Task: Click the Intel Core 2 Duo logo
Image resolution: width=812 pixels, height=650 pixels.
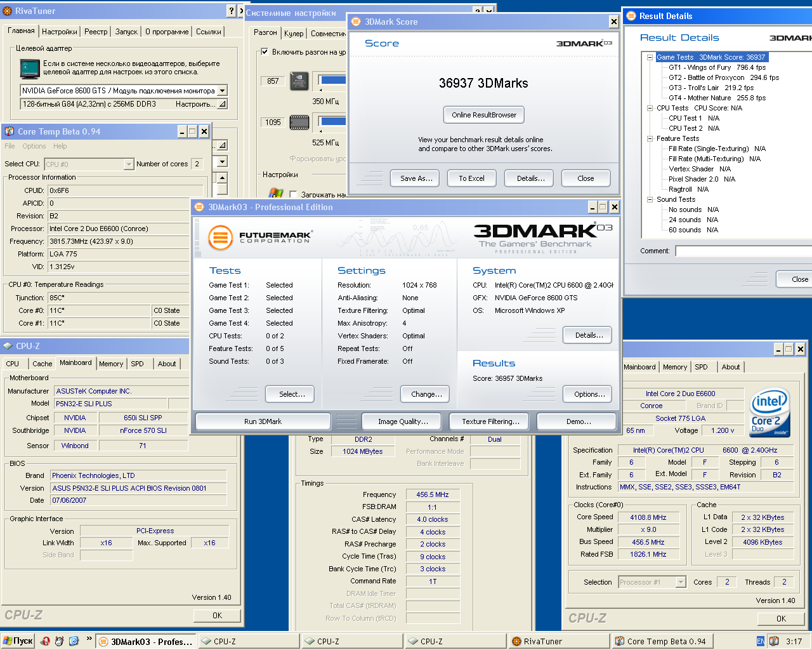Action: [x=770, y=412]
